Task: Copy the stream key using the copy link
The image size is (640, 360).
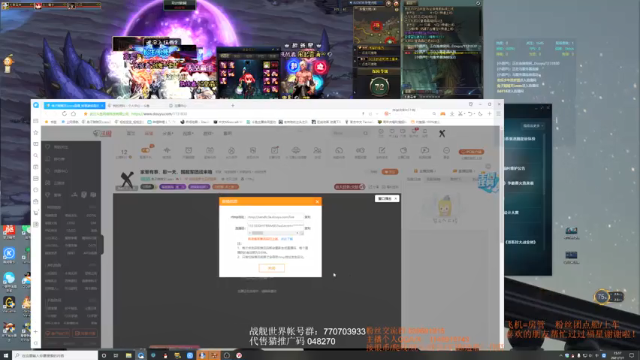Action: click(307, 228)
